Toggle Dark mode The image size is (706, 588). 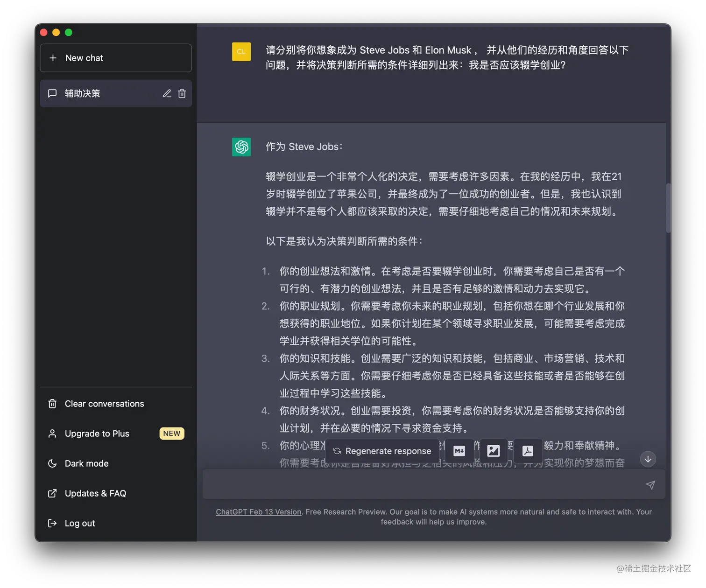click(x=116, y=463)
